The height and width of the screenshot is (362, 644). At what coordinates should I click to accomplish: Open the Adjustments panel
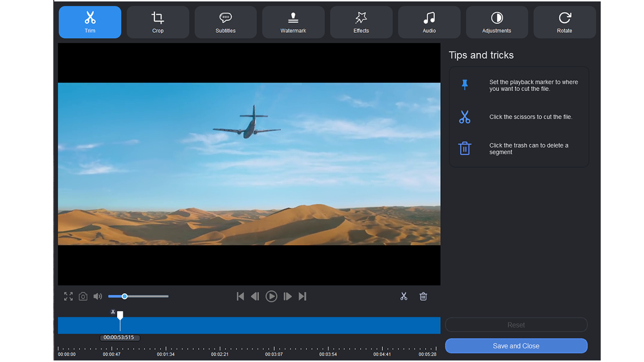[x=497, y=22]
